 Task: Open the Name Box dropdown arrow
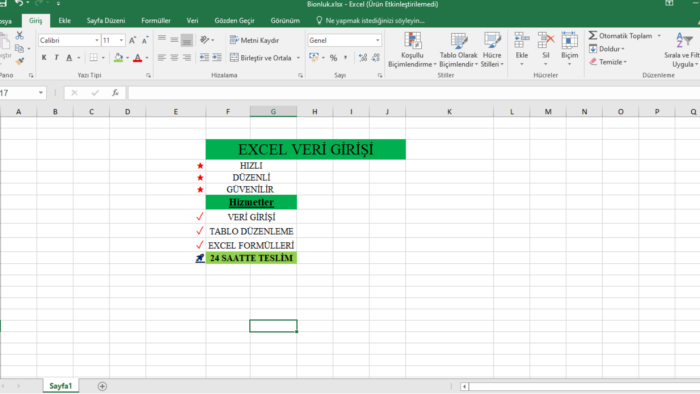click(x=41, y=93)
